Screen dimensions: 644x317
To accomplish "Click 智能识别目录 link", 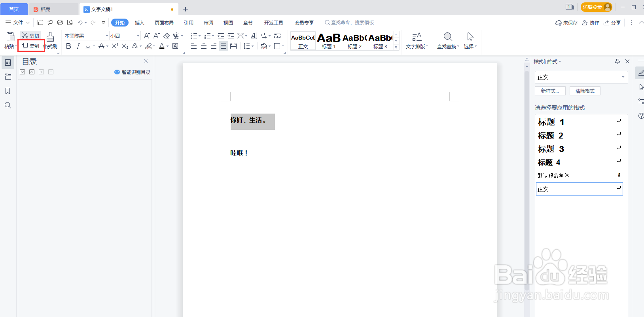I will [x=133, y=72].
